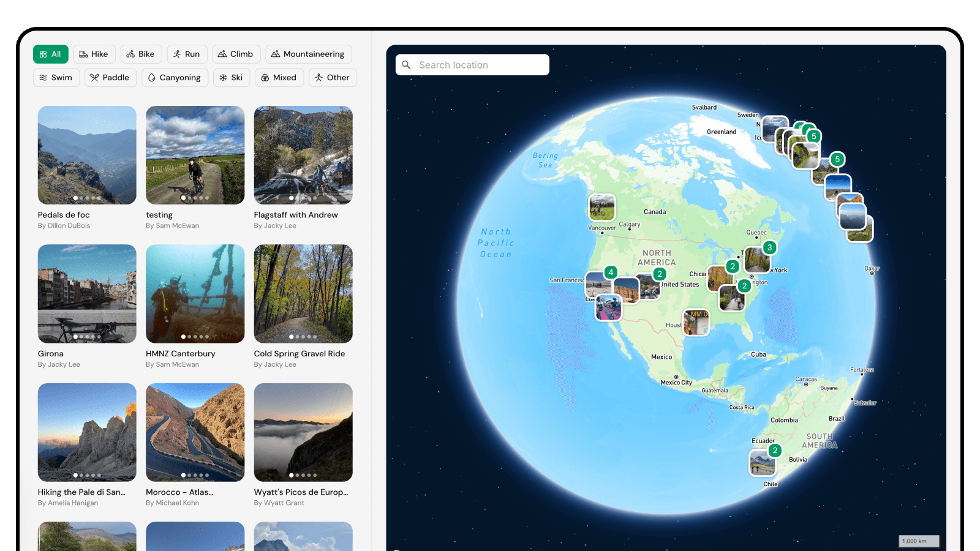This screenshot has height=551, width=980.
Task: Show only Run activities
Action: (187, 54)
